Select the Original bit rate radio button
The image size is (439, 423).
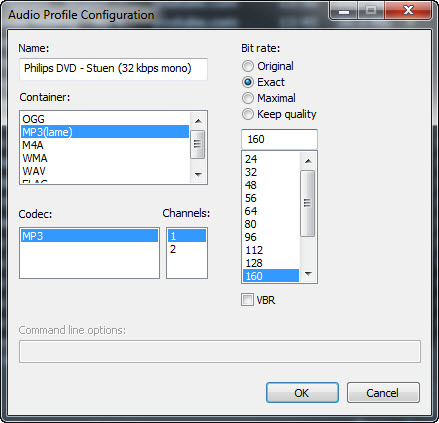click(248, 66)
